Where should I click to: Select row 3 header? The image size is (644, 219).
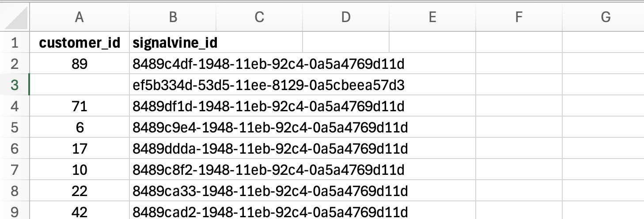point(15,85)
